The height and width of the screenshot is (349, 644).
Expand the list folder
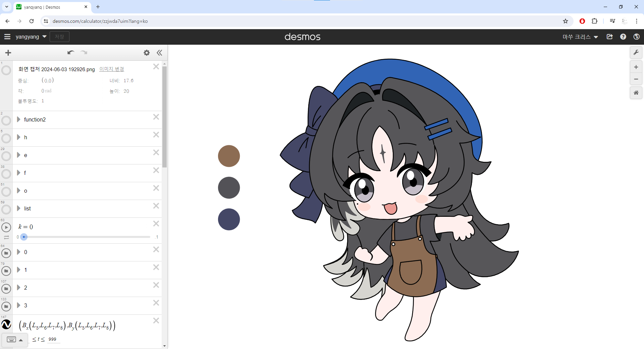tap(19, 208)
